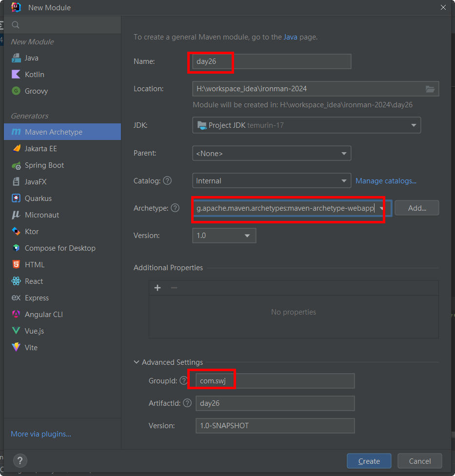Focus the 1.0-SNAPSHOT version field
The height and width of the screenshot is (476, 455).
coord(275,426)
